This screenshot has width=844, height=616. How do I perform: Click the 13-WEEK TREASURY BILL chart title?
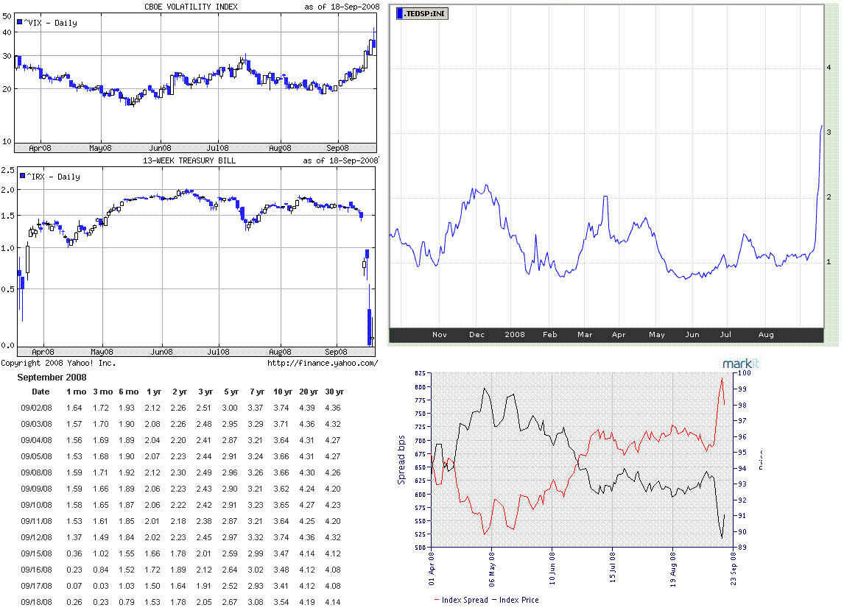point(189,160)
